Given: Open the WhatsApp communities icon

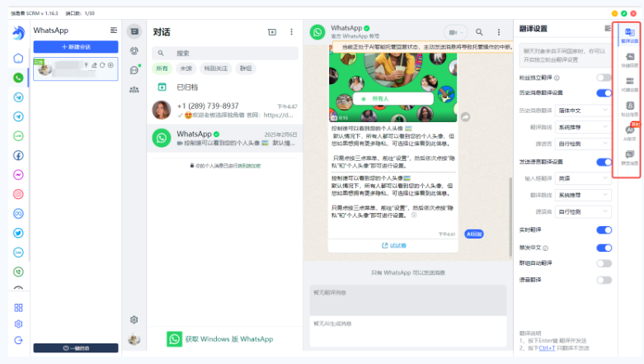Looking at the screenshot, I should (134, 89).
